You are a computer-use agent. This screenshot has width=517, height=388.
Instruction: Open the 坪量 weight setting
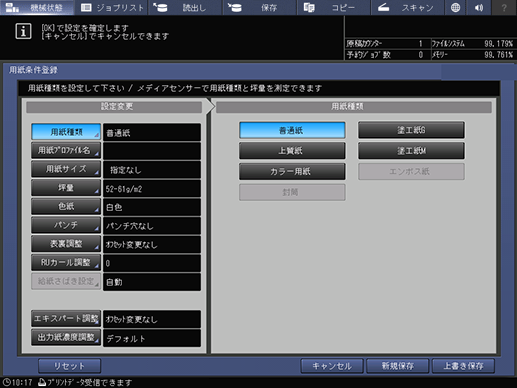click(x=66, y=188)
